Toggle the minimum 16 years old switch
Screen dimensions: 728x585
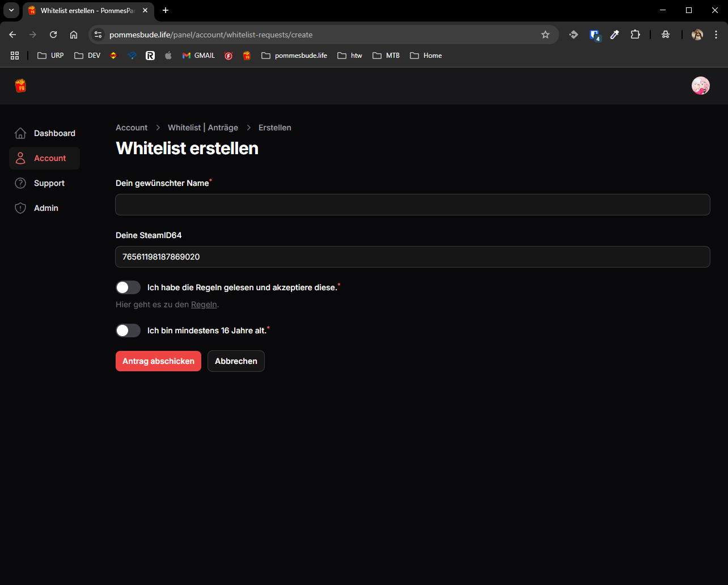coord(128,330)
